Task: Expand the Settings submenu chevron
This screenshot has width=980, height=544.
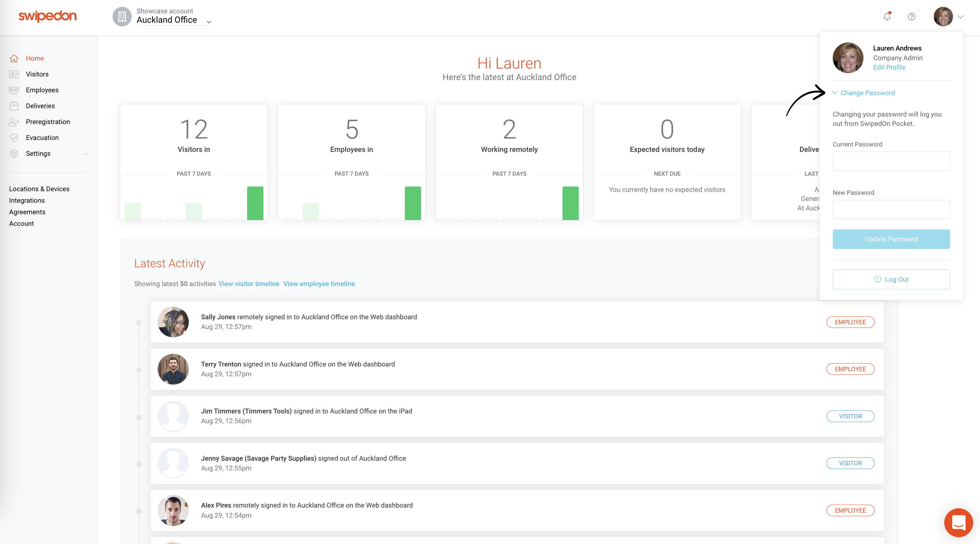Action: [x=86, y=154]
